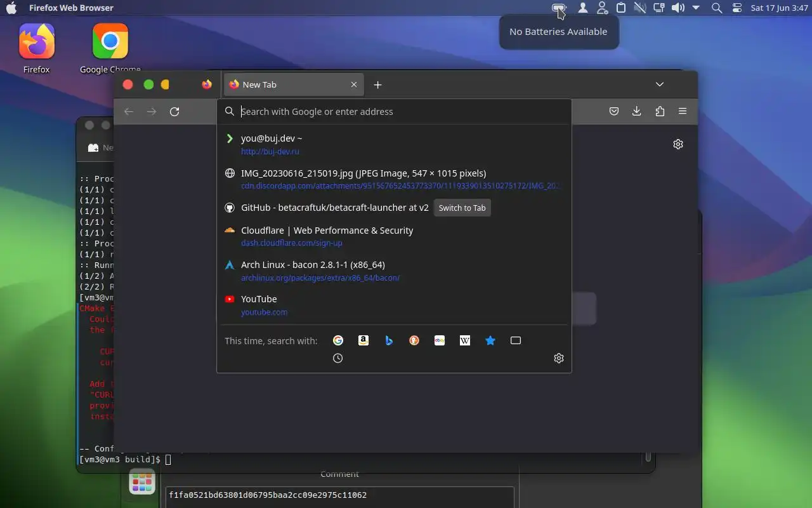Open the Downloads toolbar icon

coord(637,111)
